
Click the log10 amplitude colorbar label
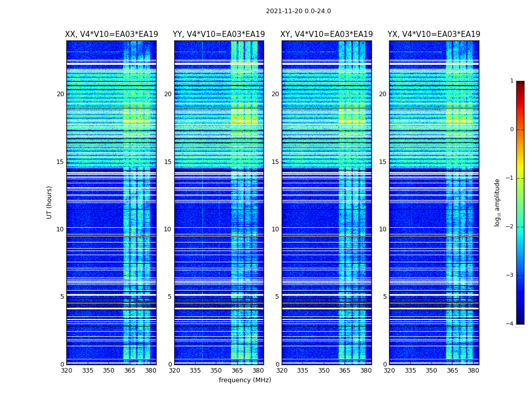(497, 202)
